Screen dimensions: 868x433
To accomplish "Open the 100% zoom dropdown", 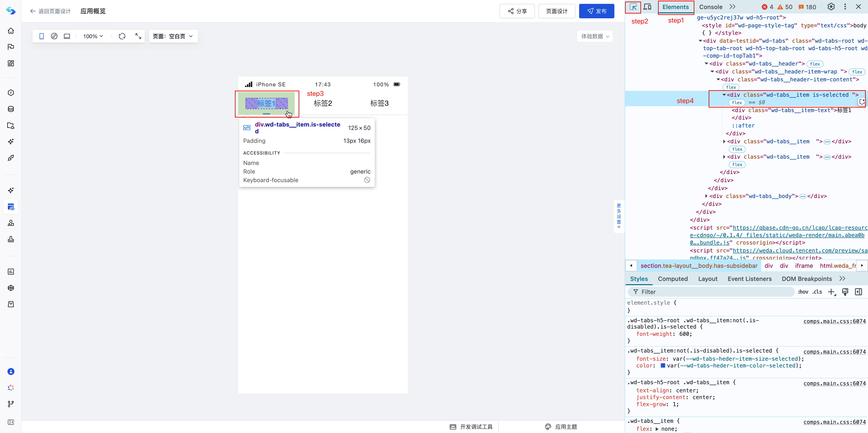I will point(93,36).
